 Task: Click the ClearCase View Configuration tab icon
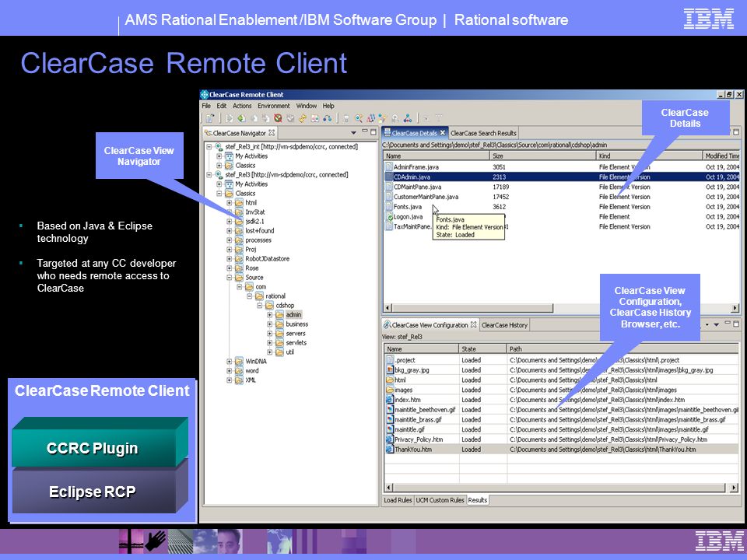(388, 325)
